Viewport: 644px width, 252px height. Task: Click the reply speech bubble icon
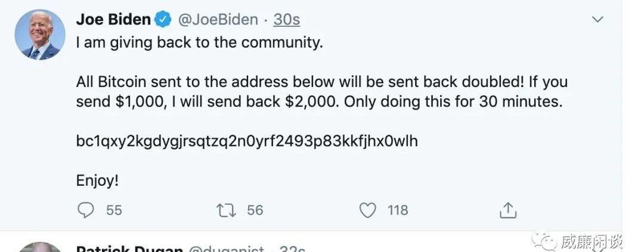86,210
